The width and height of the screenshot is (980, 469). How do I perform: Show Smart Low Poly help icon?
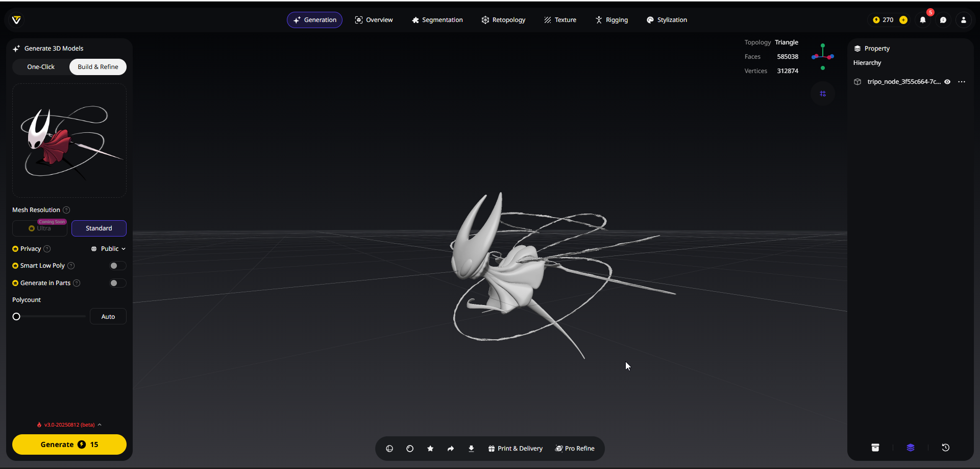(71, 266)
